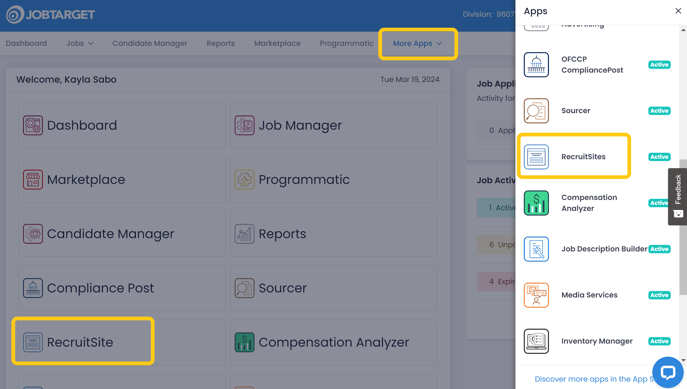
Task: Click the Candidate Manager tile label
Action: click(x=110, y=234)
